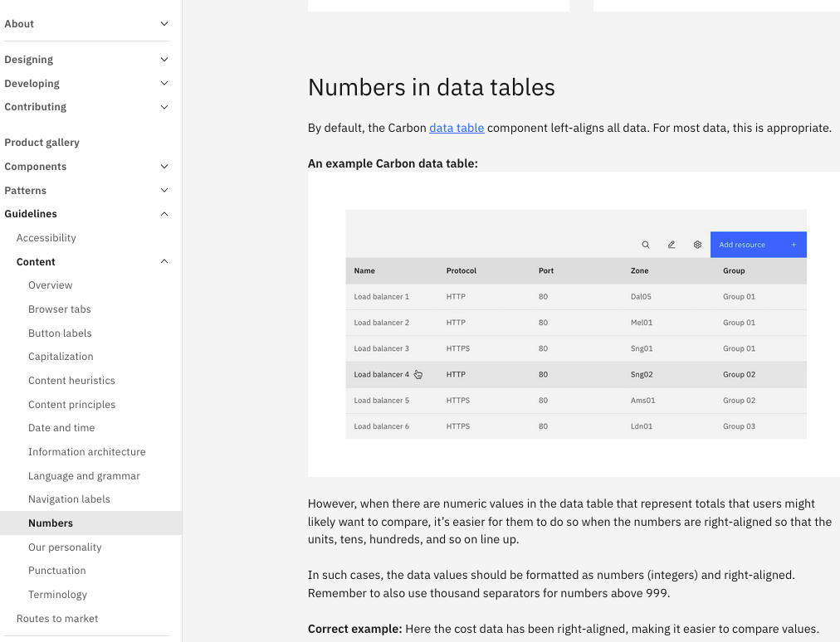Click the example Carbon data table image
Image resolution: width=840 pixels, height=642 pixels.
tap(576, 324)
